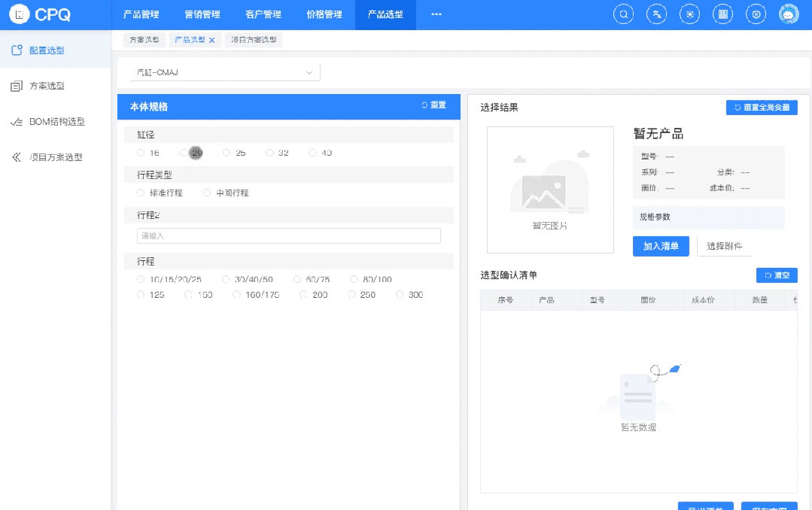This screenshot has height=510, width=812.
Task: Open the search icon in the top bar
Action: pos(624,14)
